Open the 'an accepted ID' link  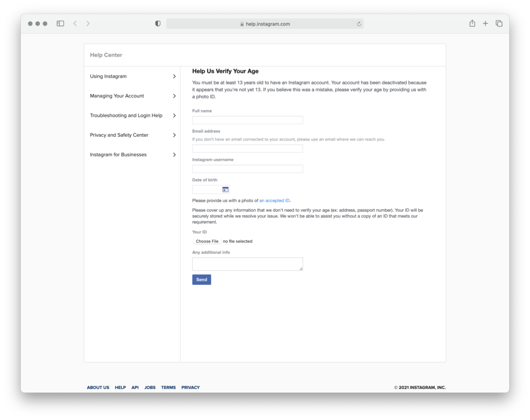[x=274, y=200]
